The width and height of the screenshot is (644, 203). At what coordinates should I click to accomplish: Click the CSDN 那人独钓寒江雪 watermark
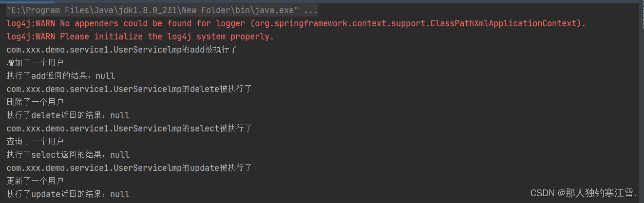pyautogui.click(x=584, y=193)
